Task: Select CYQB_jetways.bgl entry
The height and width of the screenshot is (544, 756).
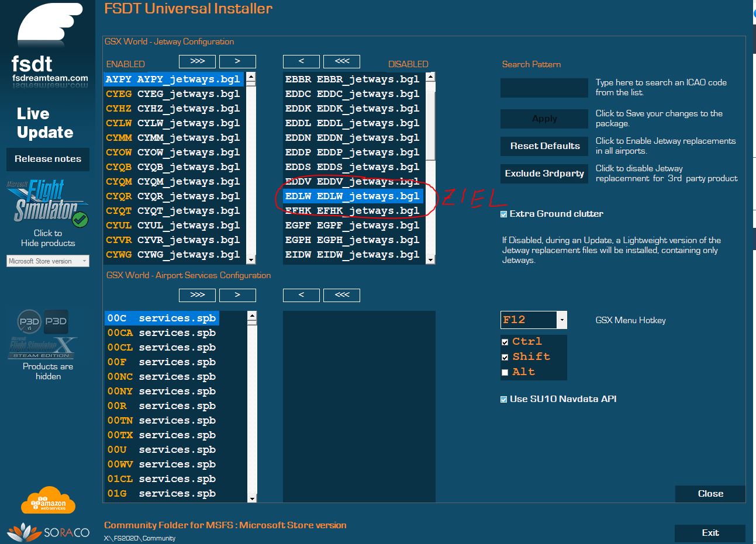Action: 174,167
